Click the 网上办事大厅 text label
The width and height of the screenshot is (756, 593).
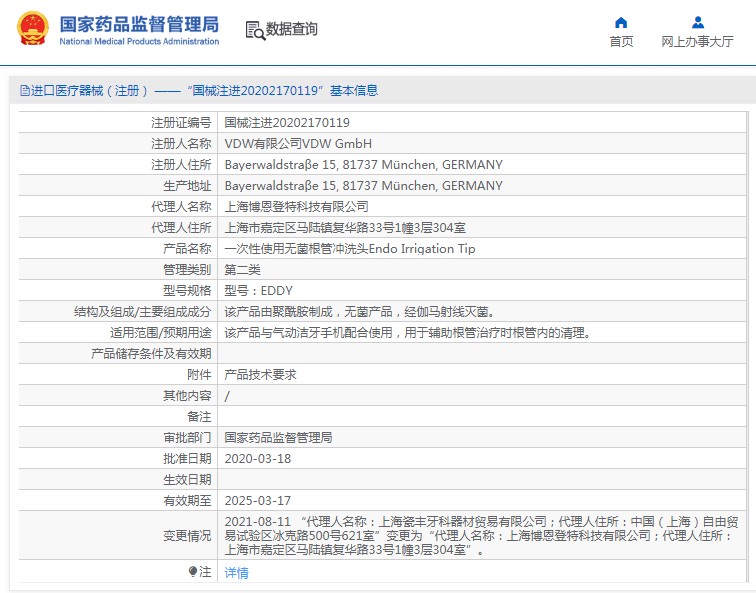click(x=697, y=41)
